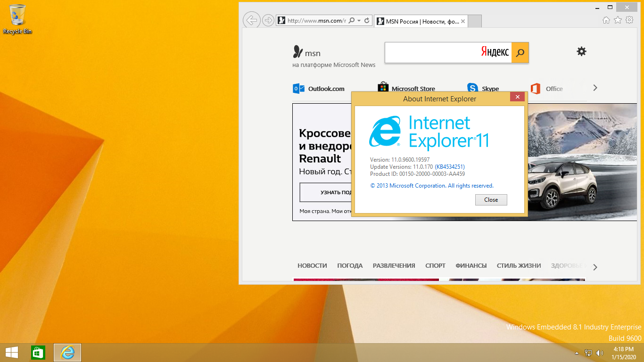Open MSN page settings gear
The width and height of the screenshot is (644, 362).
click(x=582, y=51)
